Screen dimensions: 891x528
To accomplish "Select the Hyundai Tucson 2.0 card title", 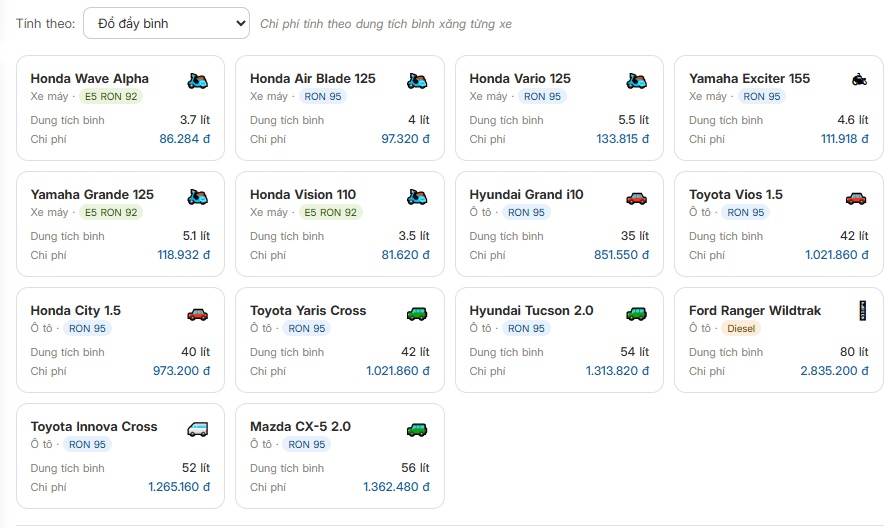I will pos(531,310).
